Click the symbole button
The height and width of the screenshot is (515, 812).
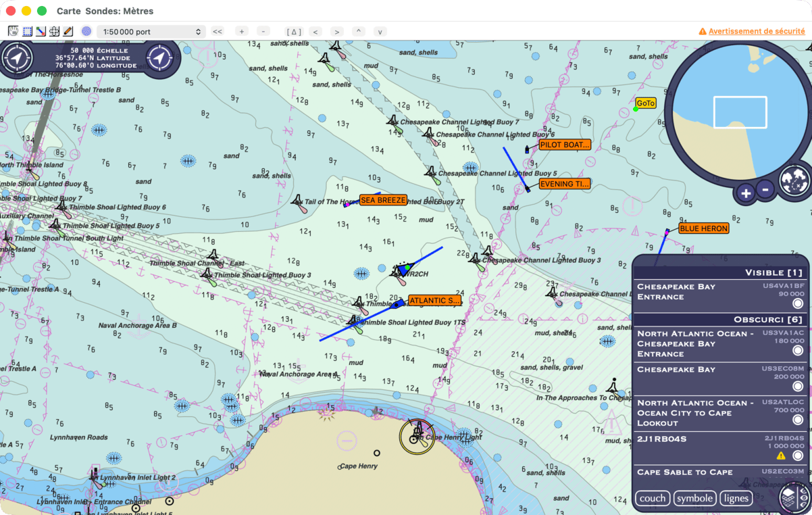coord(694,499)
